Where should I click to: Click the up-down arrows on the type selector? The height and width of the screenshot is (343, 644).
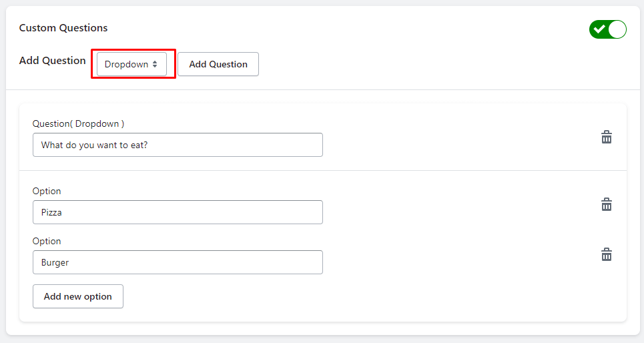pos(155,65)
